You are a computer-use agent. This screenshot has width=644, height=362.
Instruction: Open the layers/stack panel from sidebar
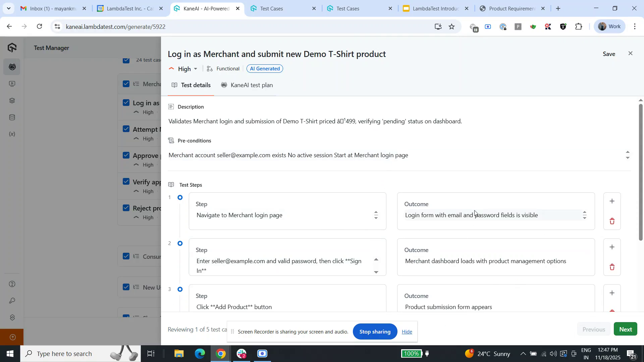12,100
